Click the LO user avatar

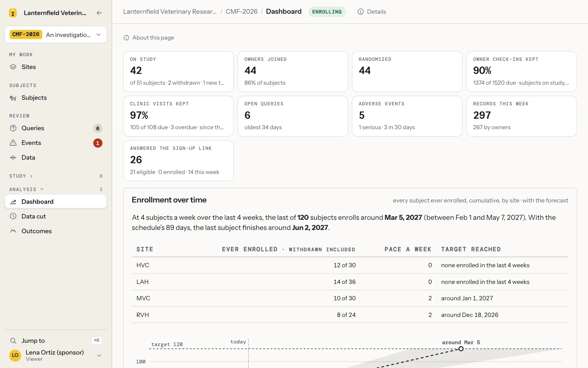(15, 355)
